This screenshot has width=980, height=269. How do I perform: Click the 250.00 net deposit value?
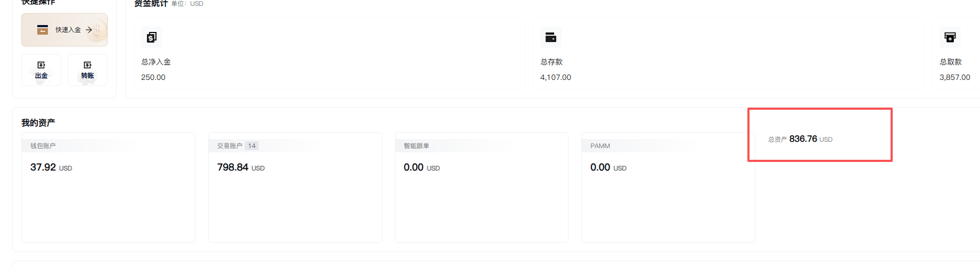pos(153,77)
